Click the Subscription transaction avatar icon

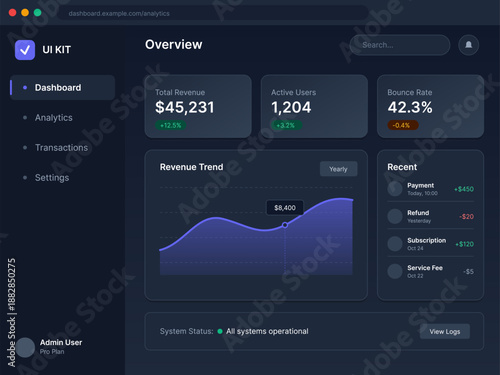(x=395, y=244)
